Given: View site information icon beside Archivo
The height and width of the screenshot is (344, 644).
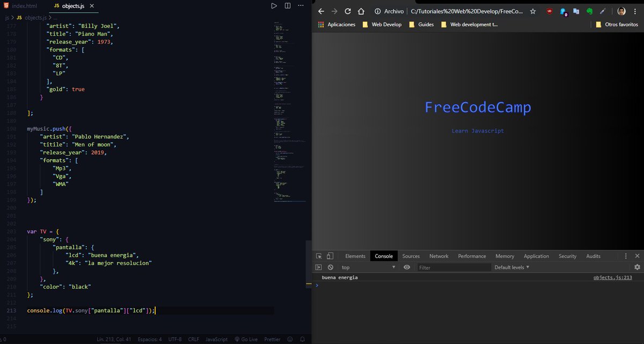Looking at the screenshot, I should click(x=378, y=11).
